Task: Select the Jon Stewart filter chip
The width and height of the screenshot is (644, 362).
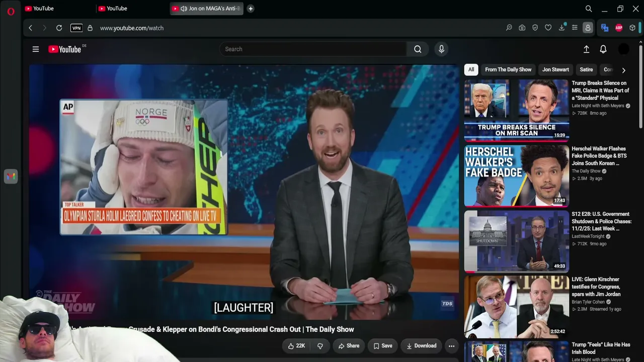Action: (555, 70)
